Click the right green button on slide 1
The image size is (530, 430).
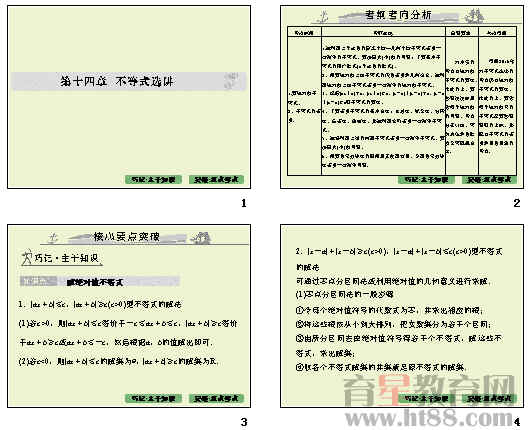tap(216, 180)
